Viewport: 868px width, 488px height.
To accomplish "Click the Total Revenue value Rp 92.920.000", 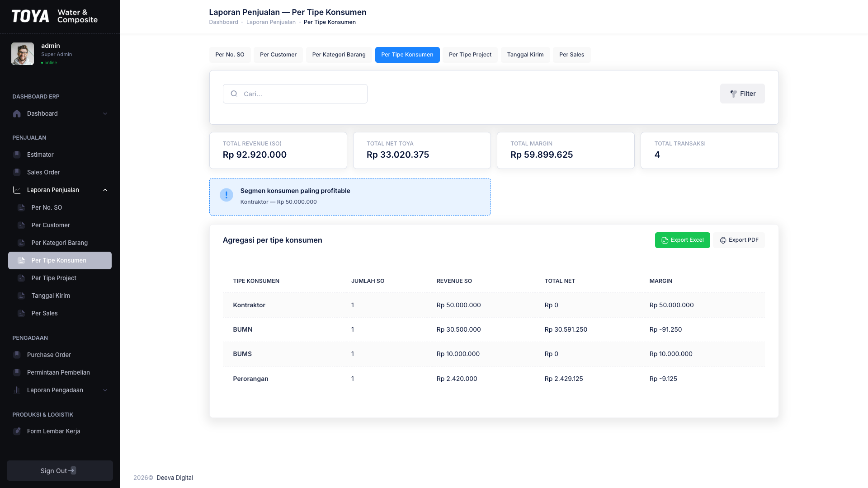I will (255, 155).
